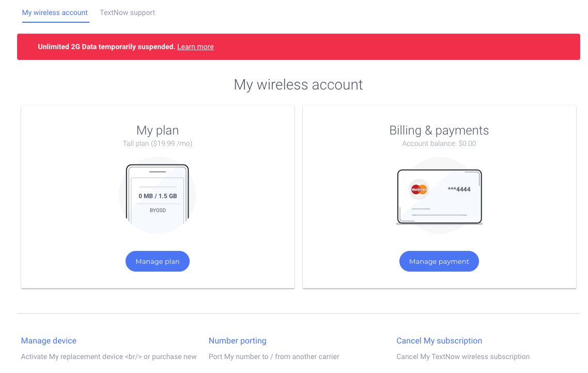Click the Account balance $0.00 text
588x373 pixels.
click(439, 143)
